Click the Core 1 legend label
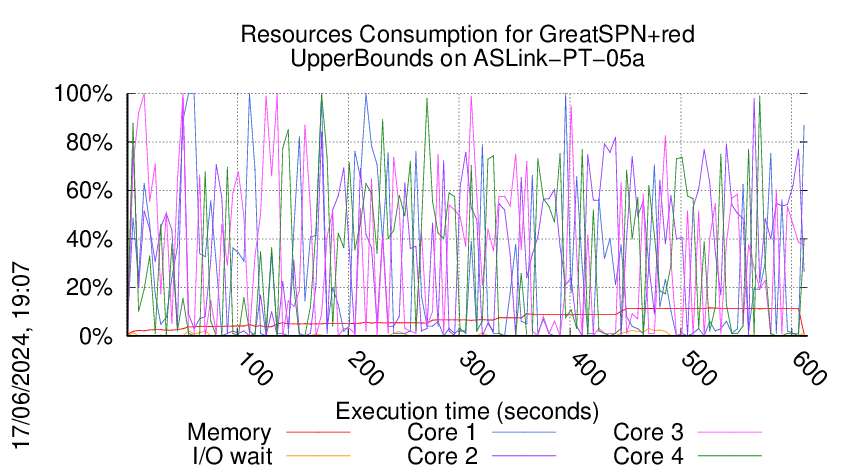This screenshot has height=475, width=850. pyautogui.click(x=442, y=433)
